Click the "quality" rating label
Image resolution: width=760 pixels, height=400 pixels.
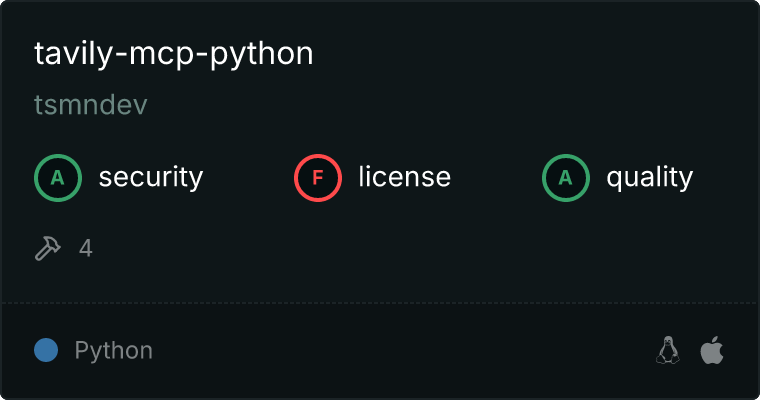(x=650, y=178)
